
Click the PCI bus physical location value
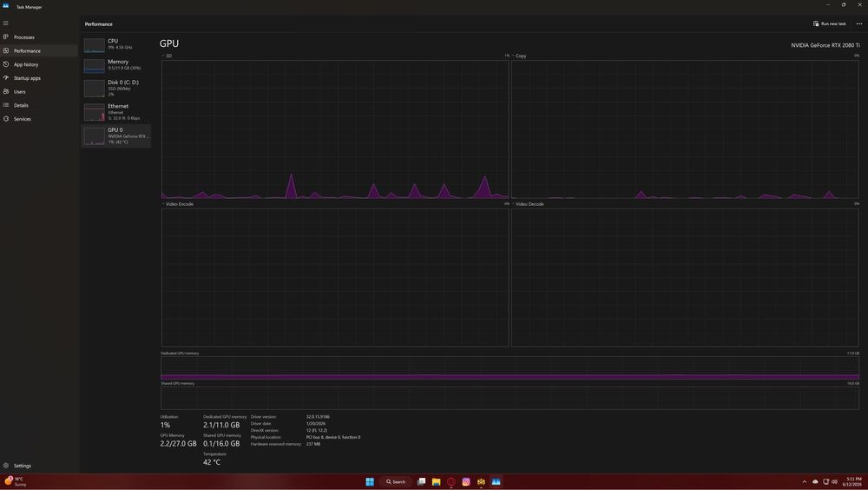tap(333, 437)
